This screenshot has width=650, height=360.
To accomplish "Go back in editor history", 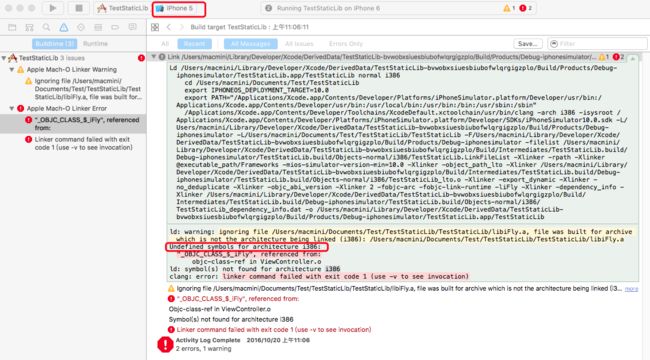I will coord(169,27).
